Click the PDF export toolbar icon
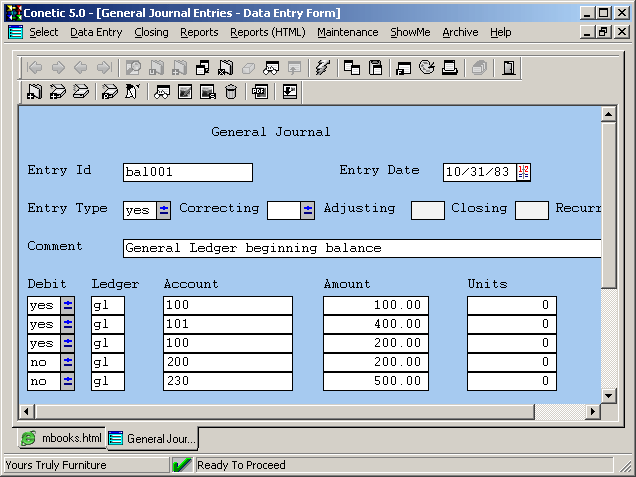This screenshot has width=636, height=477. click(x=259, y=92)
